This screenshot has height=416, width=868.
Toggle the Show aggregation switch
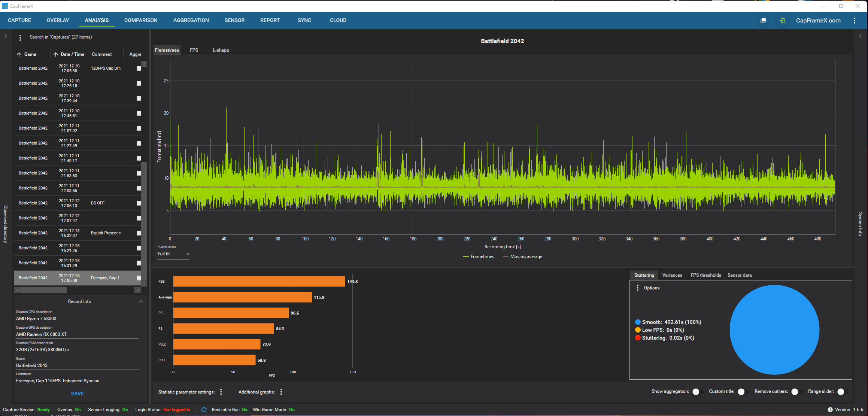[698, 392]
